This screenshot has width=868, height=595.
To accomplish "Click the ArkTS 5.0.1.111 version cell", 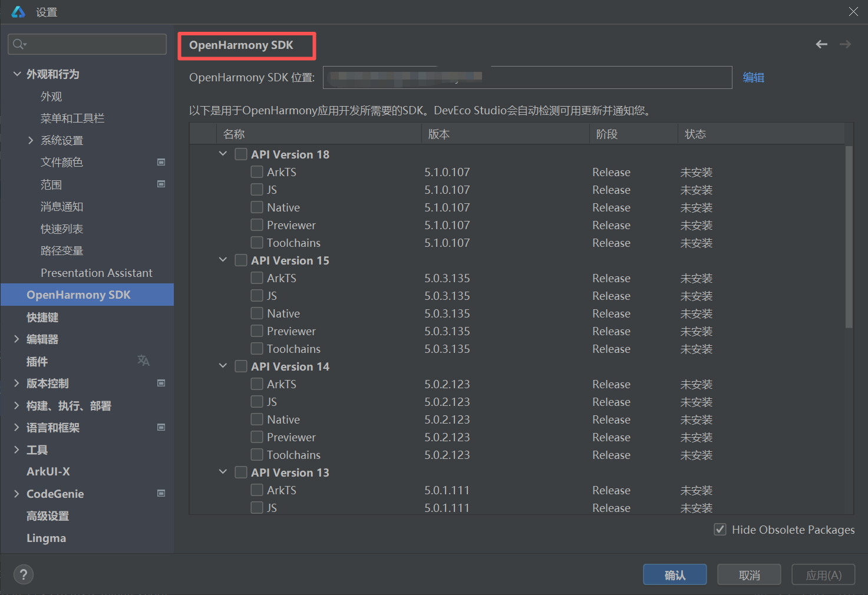I will pyautogui.click(x=447, y=490).
